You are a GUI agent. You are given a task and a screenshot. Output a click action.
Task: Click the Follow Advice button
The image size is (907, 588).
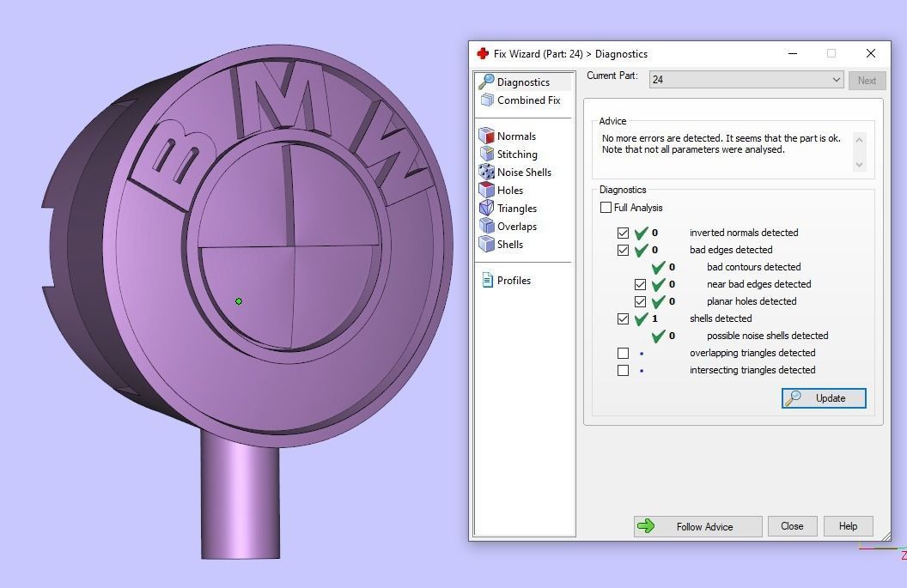697,526
